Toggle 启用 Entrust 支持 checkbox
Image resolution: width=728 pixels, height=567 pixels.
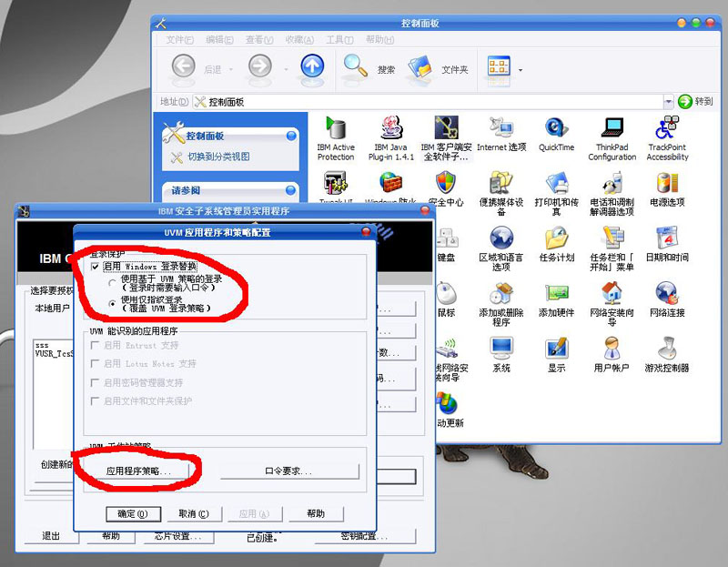tap(96, 345)
